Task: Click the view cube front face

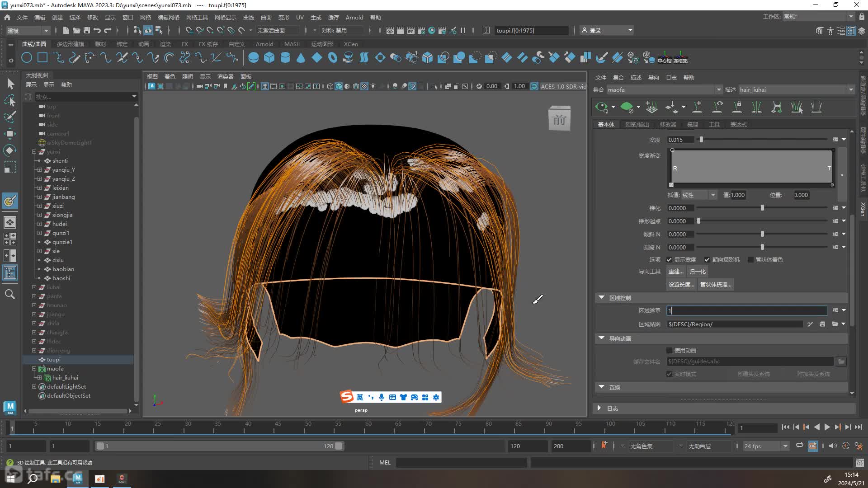Action: (x=559, y=120)
